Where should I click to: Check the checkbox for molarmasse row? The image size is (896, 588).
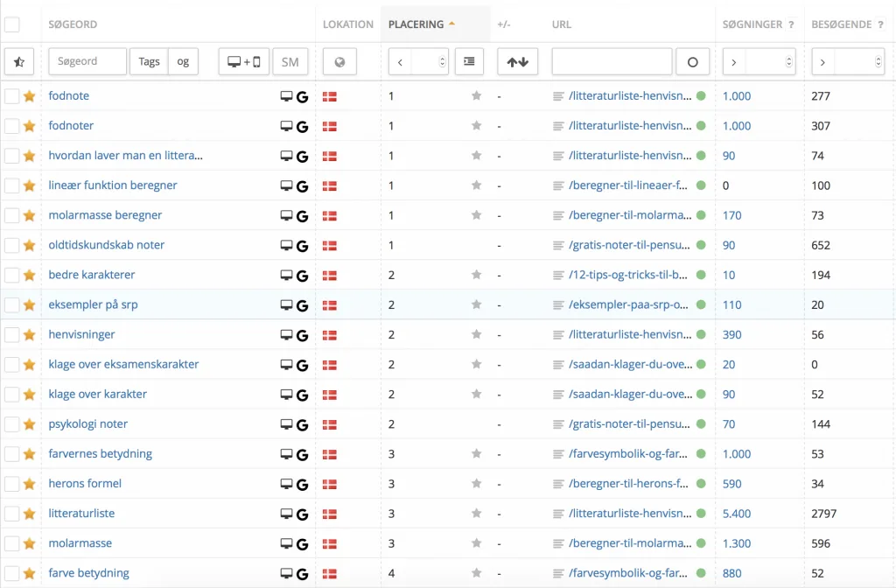12,543
